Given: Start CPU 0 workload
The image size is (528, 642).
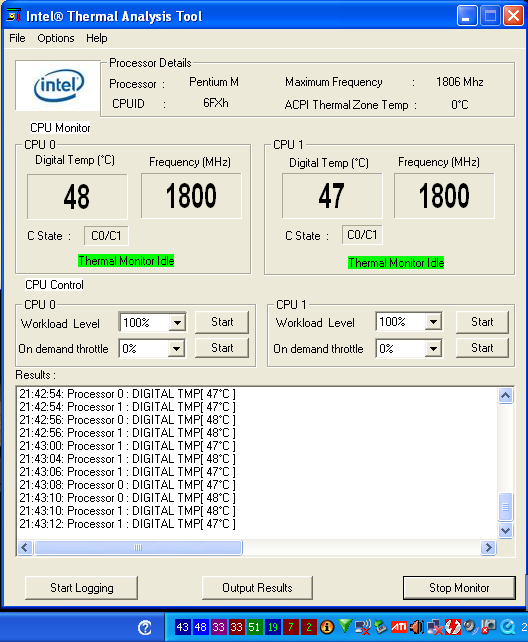Looking at the screenshot, I should click(222, 322).
